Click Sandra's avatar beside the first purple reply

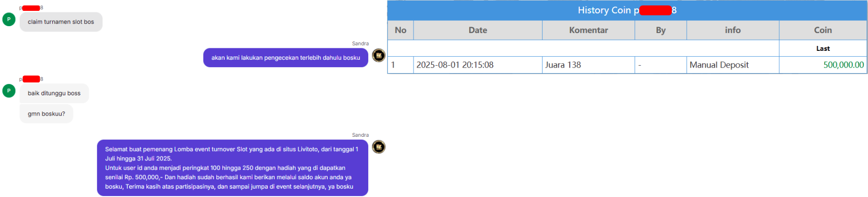[x=379, y=55]
